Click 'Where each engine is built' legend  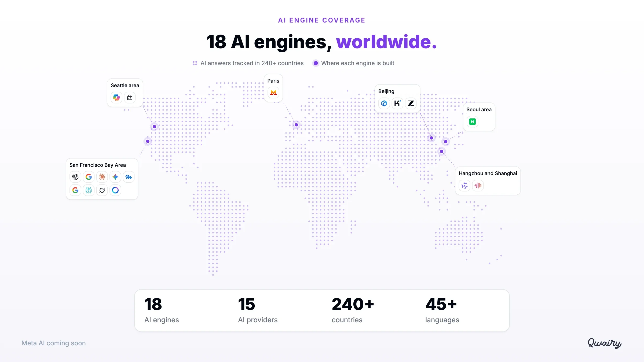point(354,63)
